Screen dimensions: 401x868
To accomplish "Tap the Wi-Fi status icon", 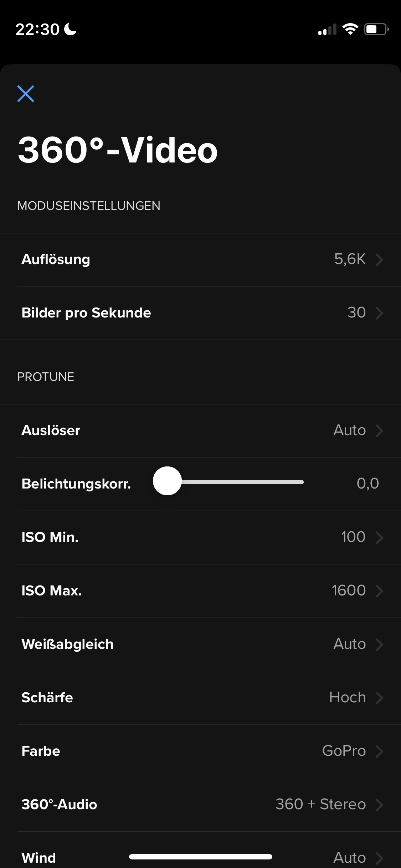I will point(350,29).
